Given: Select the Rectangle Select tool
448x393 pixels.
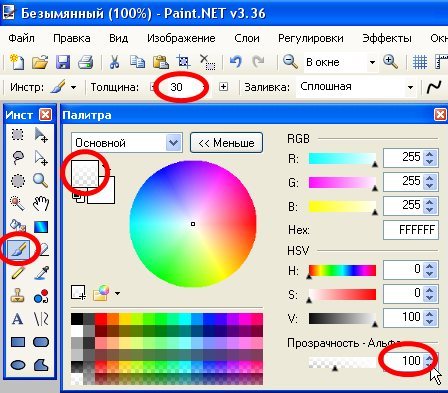Looking at the screenshot, I should 18,135.
